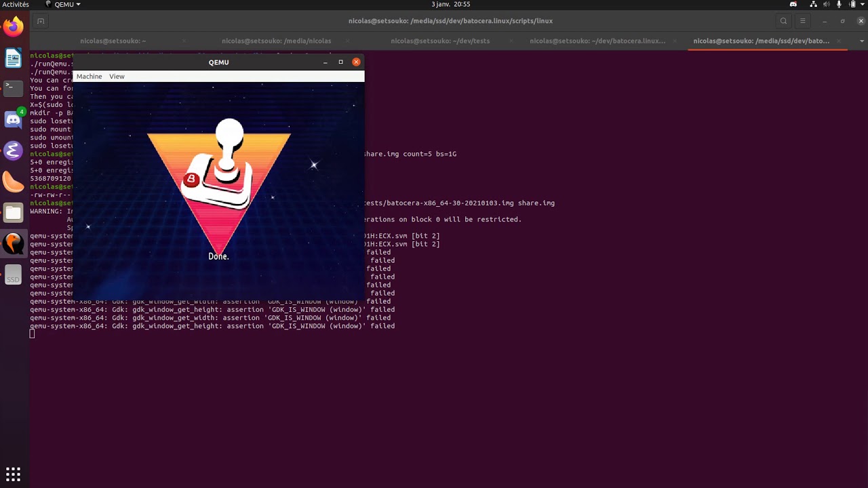Open Discord from the dock
The height and width of the screenshot is (488, 868).
pos(14,120)
